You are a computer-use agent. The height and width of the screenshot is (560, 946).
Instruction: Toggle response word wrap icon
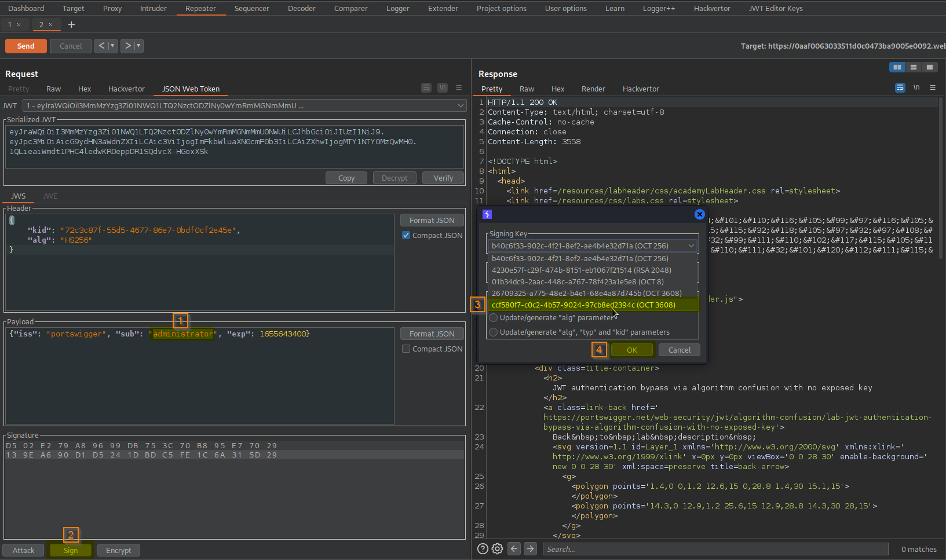900,88
